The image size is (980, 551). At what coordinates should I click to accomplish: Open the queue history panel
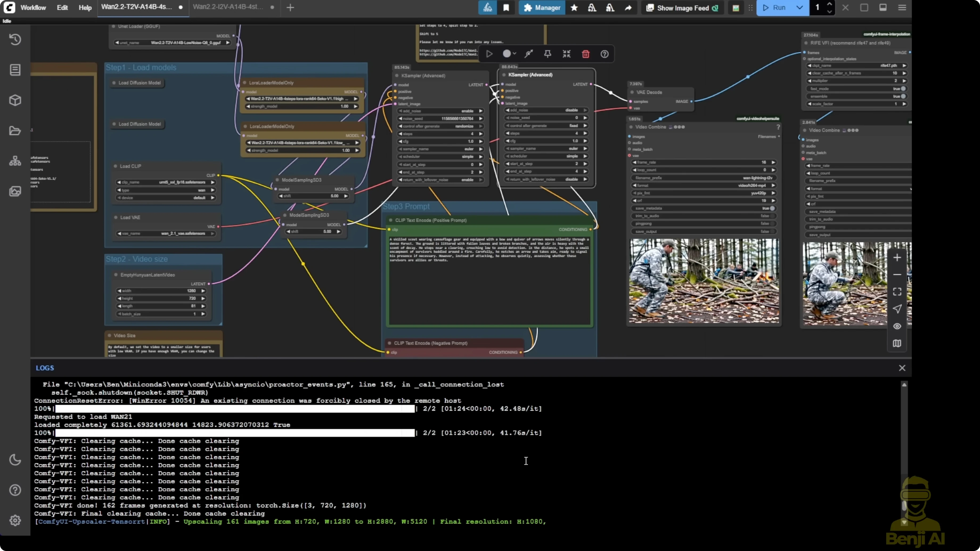(15, 39)
